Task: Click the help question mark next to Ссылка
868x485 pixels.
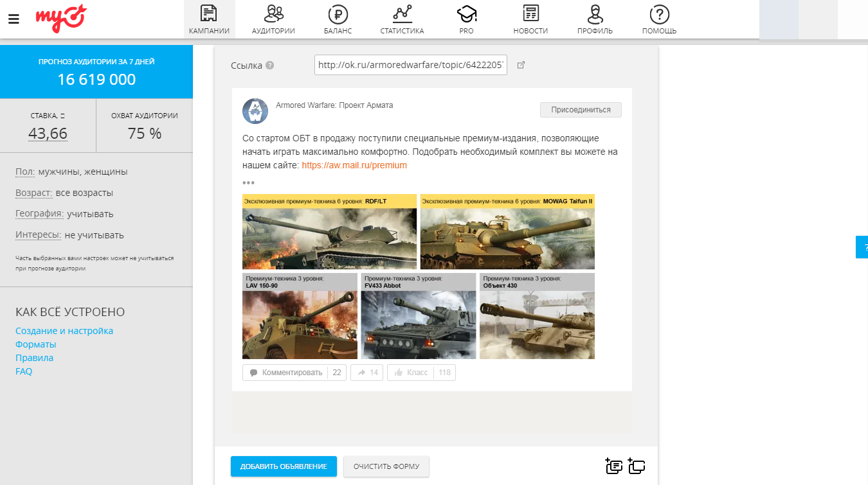Action: click(x=270, y=65)
